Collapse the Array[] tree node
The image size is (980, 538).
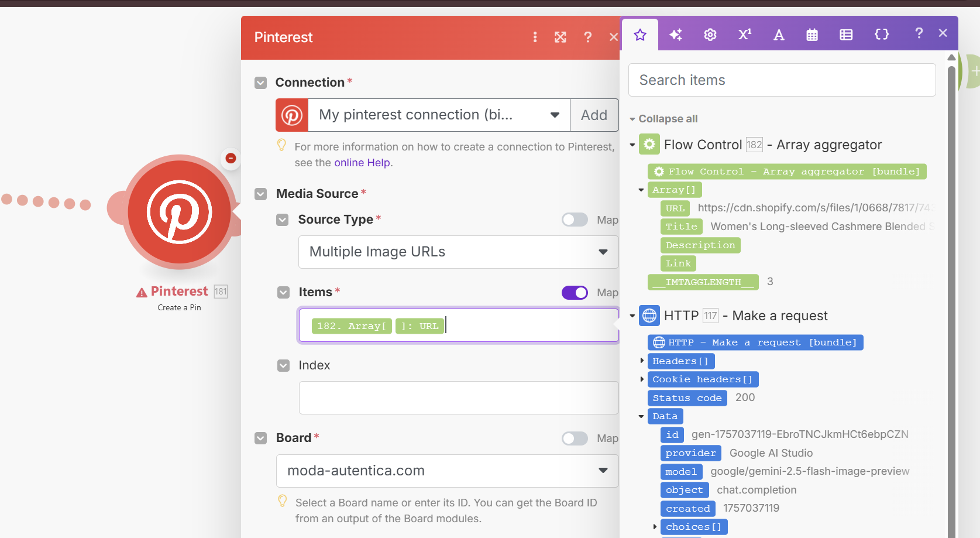click(641, 190)
